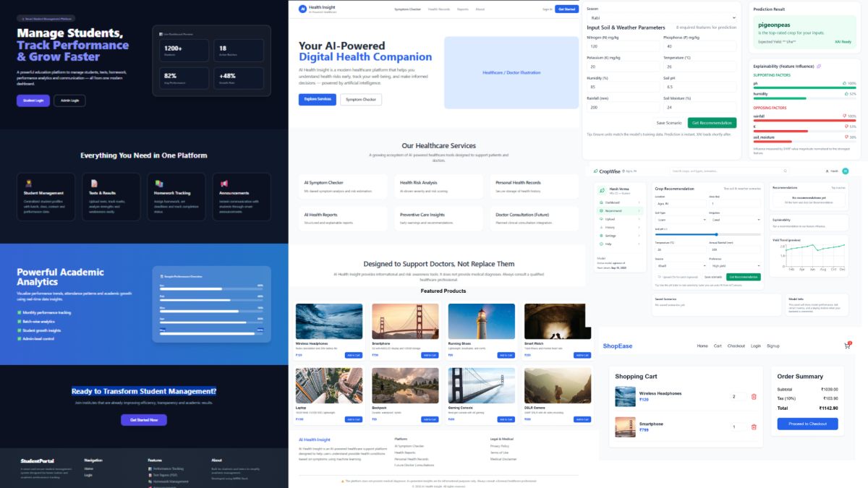Open the Season dropdown showing Rabi
Viewport: 868px width, 488px height.
(x=660, y=17)
